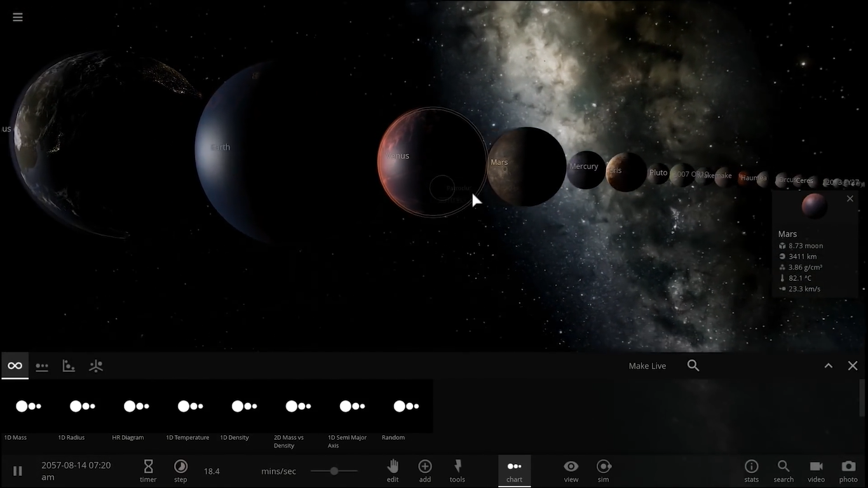Switch to the orbit layout chart tab

[x=96, y=366]
